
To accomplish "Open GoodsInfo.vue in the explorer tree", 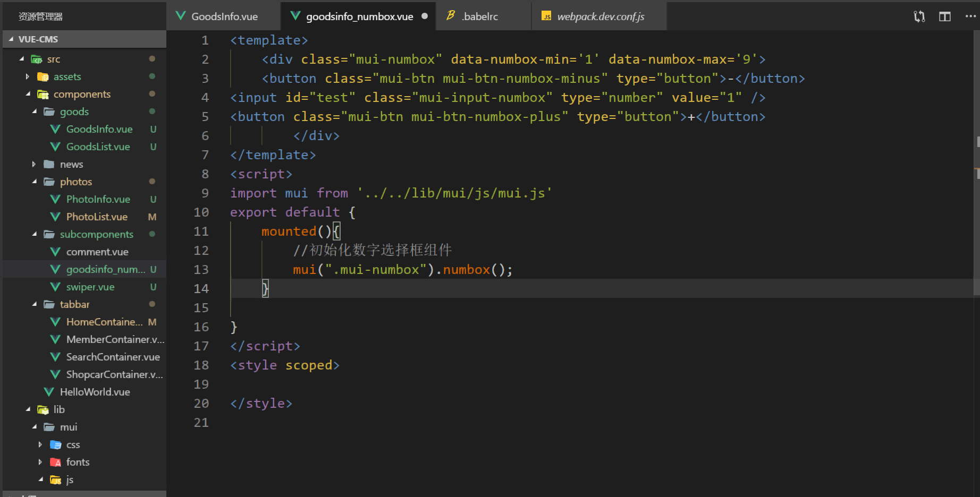I will point(85,129).
